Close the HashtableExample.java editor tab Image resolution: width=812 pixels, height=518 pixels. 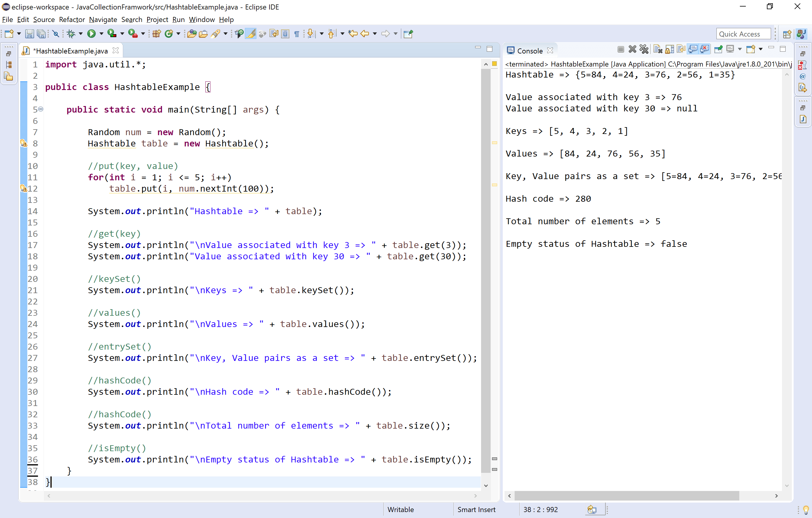tap(116, 50)
